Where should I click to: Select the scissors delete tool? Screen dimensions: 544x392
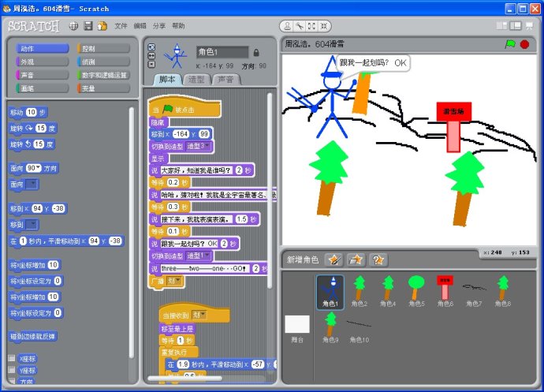300,25
